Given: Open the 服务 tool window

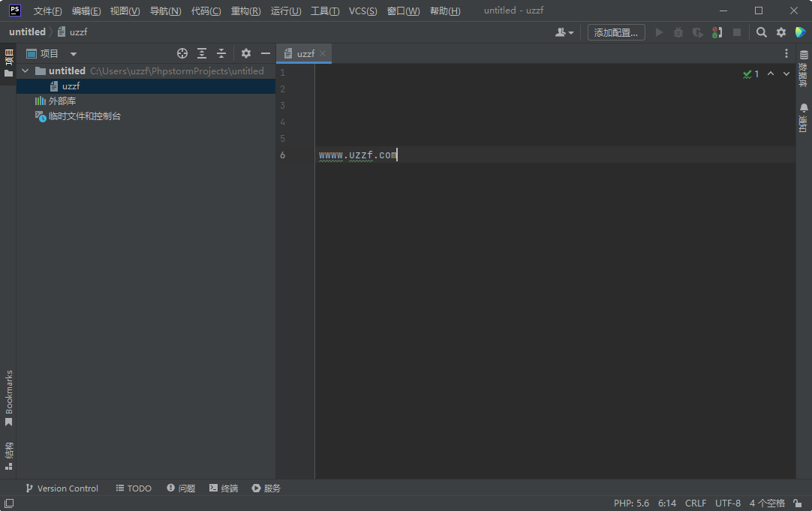Looking at the screenshot, I should [x=266, y=488].
